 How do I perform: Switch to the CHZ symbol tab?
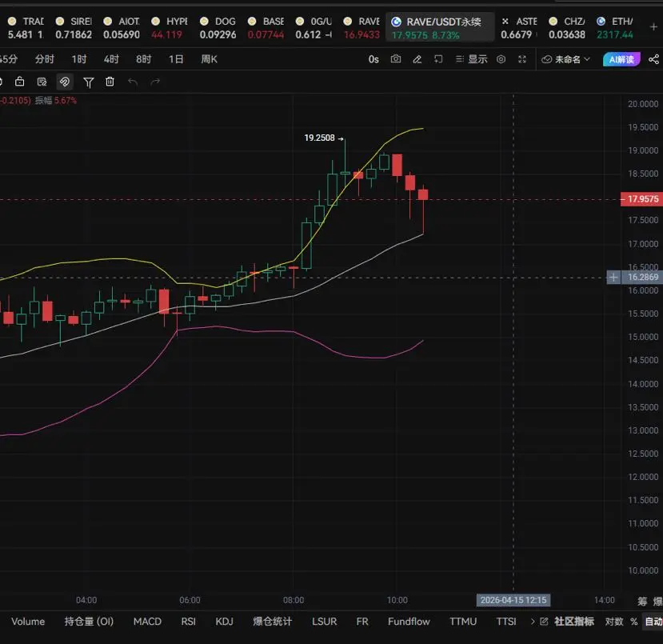[x=567, y=27]
